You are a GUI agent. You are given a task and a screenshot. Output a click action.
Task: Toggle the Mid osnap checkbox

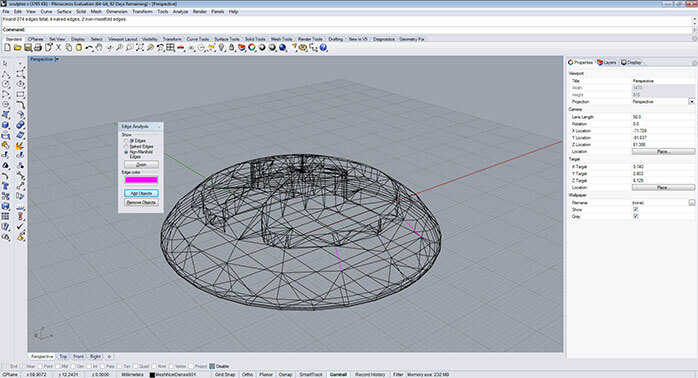tap(58, 366)
